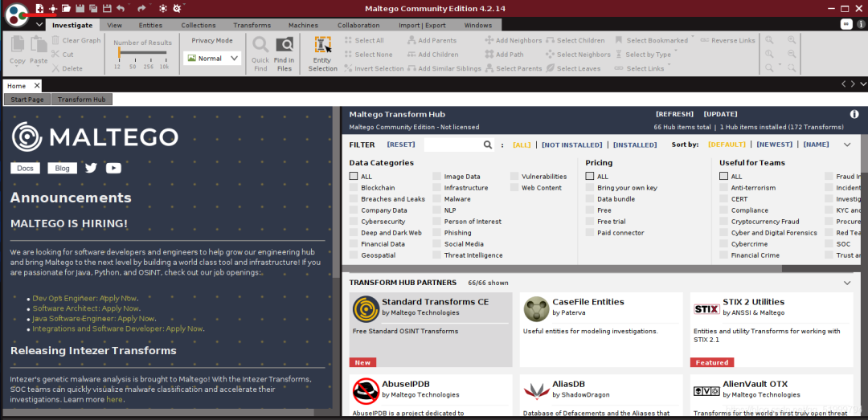Click the open folder icon in the title bar

tap(66, 8)
